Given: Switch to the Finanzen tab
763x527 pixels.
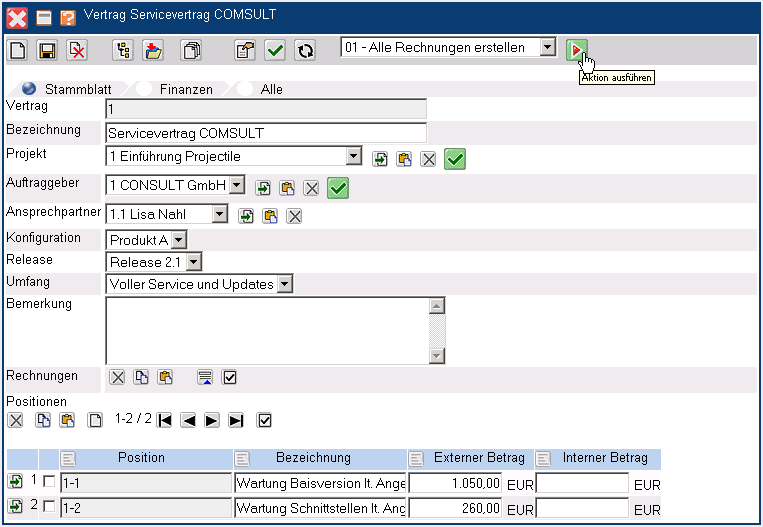Looking at the screenshot, I should [x=186, y=89].
